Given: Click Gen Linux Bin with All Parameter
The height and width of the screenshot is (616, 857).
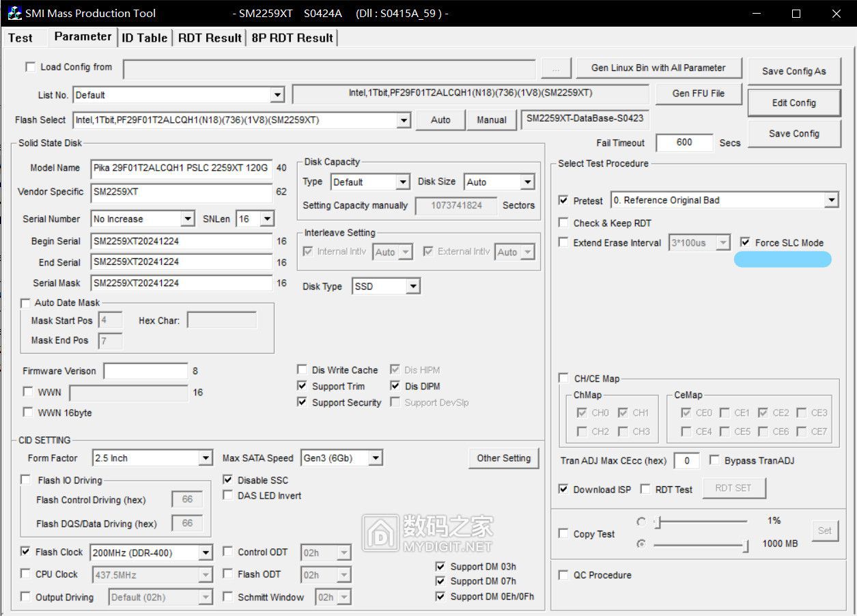Looking at the screenshot, I should coord(658,68).
